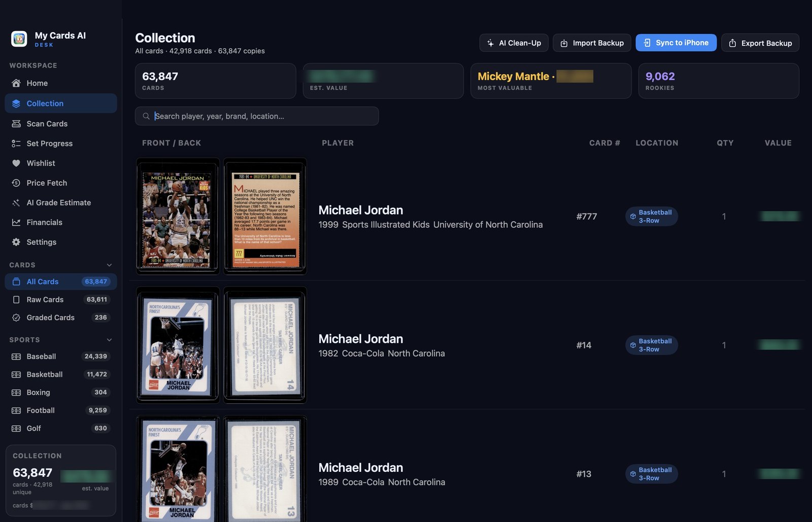Click the Financials chart icon
The width and height of the screenshot is (812, 522).
click(x=16, y=223)
